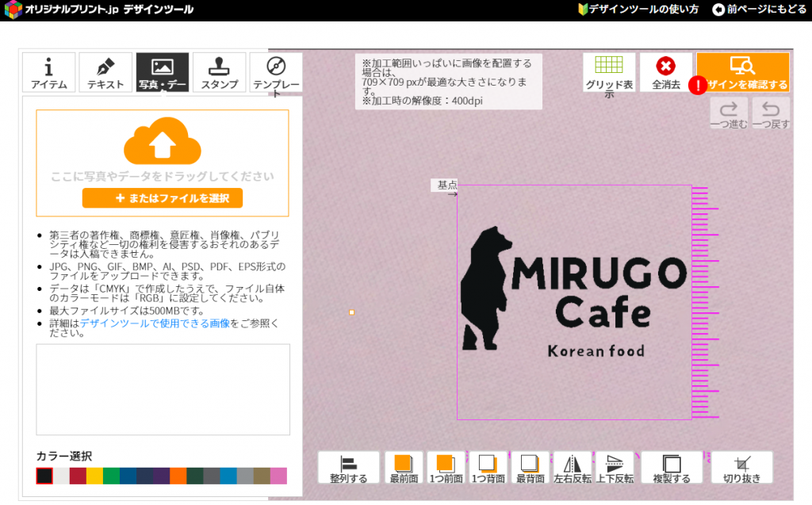Screen dimensions: 812x505
Task: Send the image 1つ背面 (one backward)
Action: pyautogui.click(x=488, y=469)
